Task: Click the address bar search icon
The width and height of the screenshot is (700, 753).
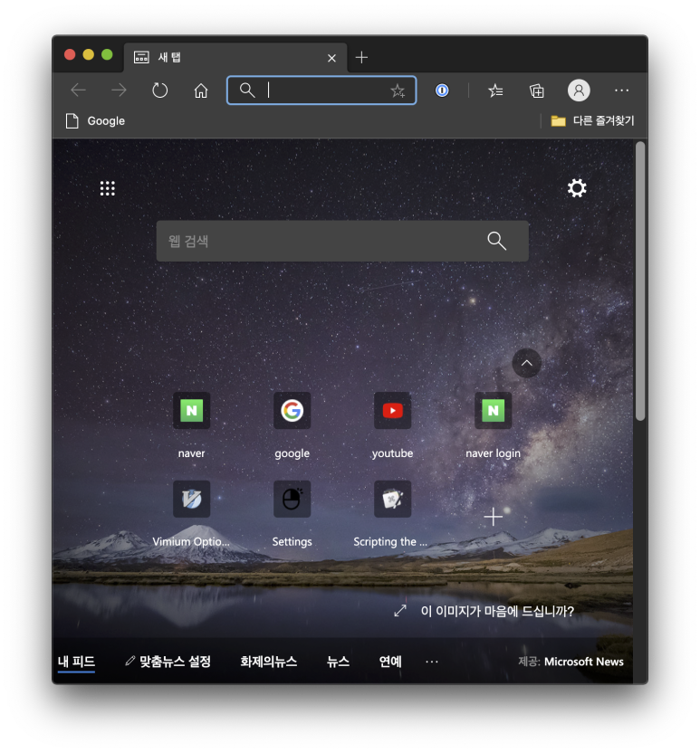Action: tap(247, 90)
